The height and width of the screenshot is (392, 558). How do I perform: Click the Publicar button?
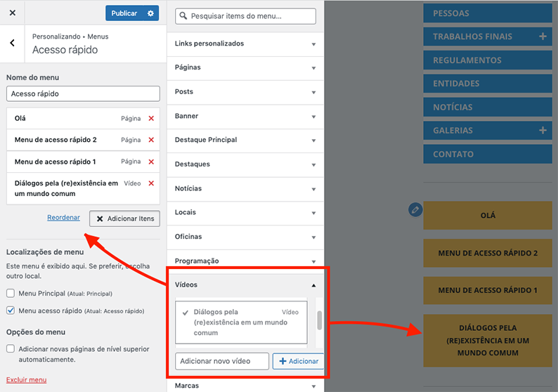(124, 13)
